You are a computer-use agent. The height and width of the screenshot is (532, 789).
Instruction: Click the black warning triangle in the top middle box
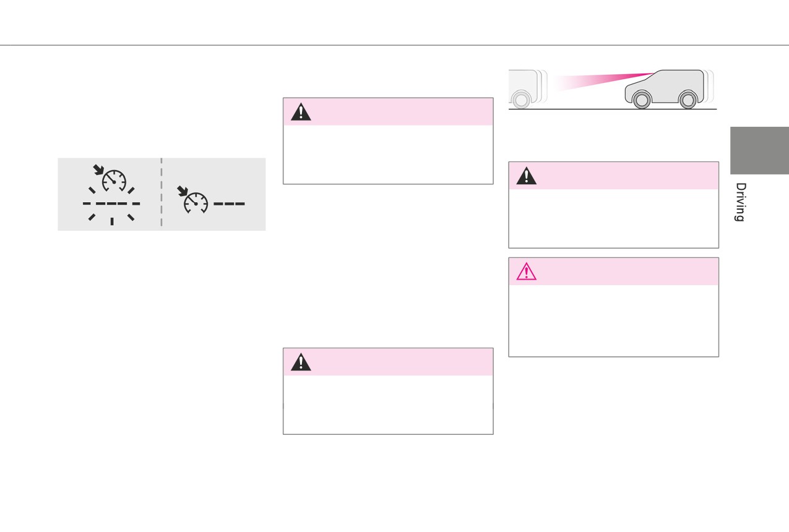point(301,111)
